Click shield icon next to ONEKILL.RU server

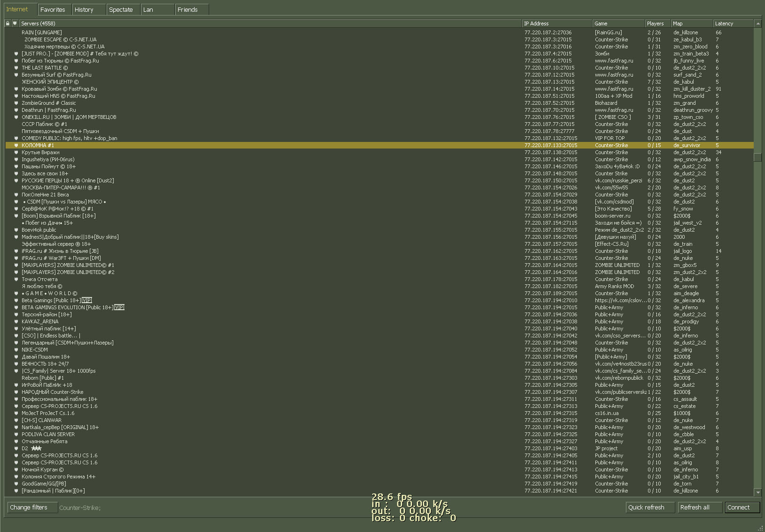tap(16, 117)
